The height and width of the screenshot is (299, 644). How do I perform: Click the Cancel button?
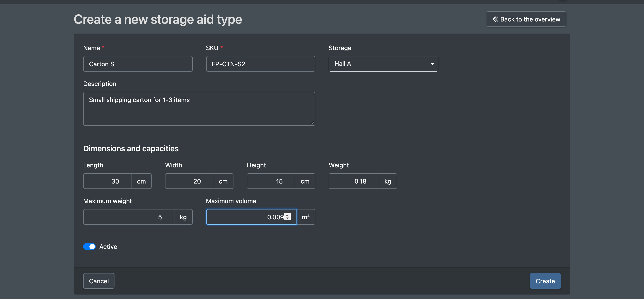(x=99, y=281)
